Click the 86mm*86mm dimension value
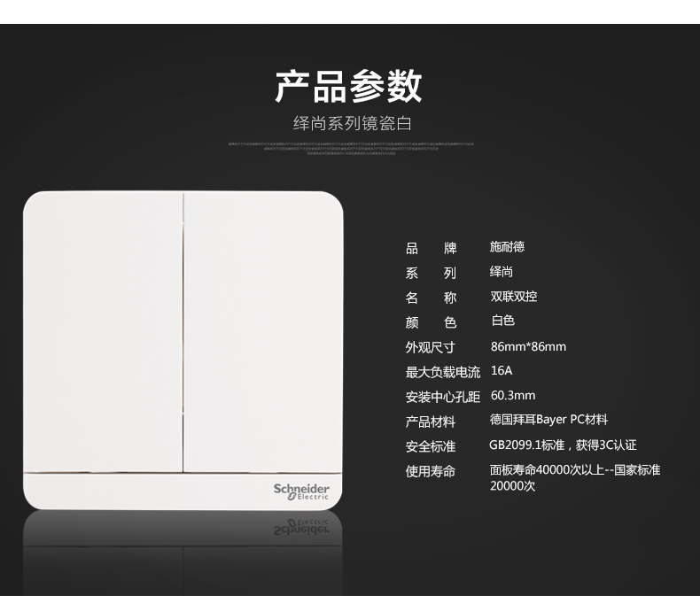Image resolution: width=700 pixels, height=596 pixels. [x=527, y=346]
